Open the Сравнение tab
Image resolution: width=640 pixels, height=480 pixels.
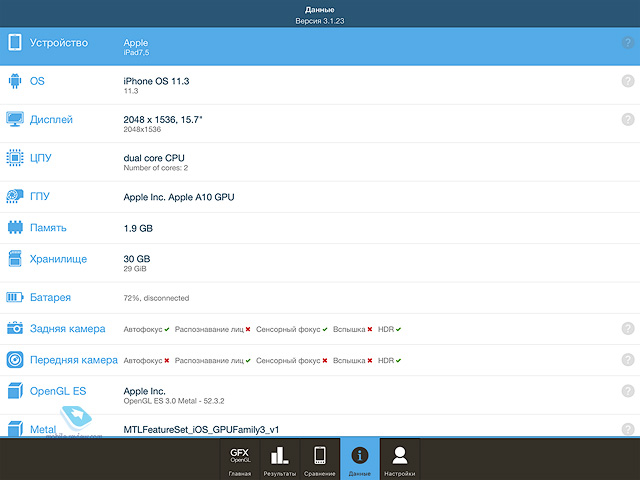320,459
